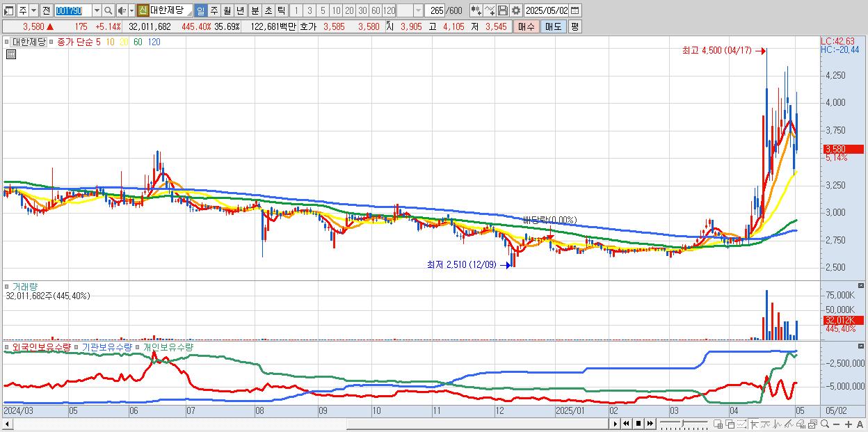
Task: Select the 주 weekly period toggle
Action: [214, 10]
